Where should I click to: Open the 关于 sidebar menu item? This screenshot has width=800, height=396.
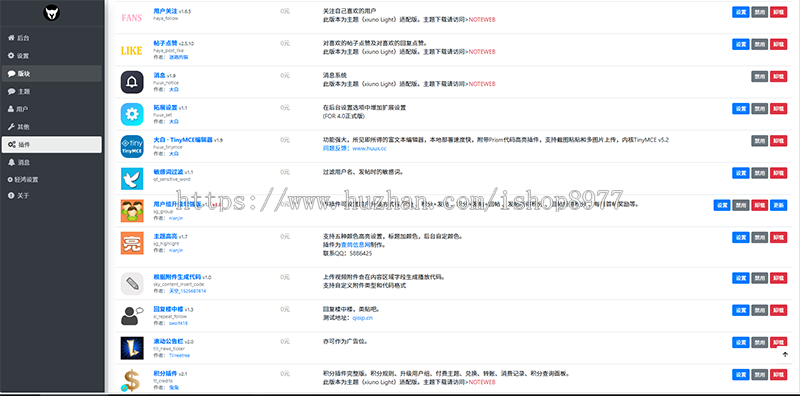52,195
